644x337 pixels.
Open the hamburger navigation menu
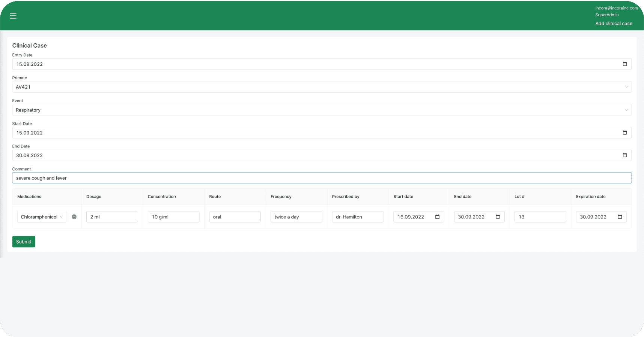(13, 16)
